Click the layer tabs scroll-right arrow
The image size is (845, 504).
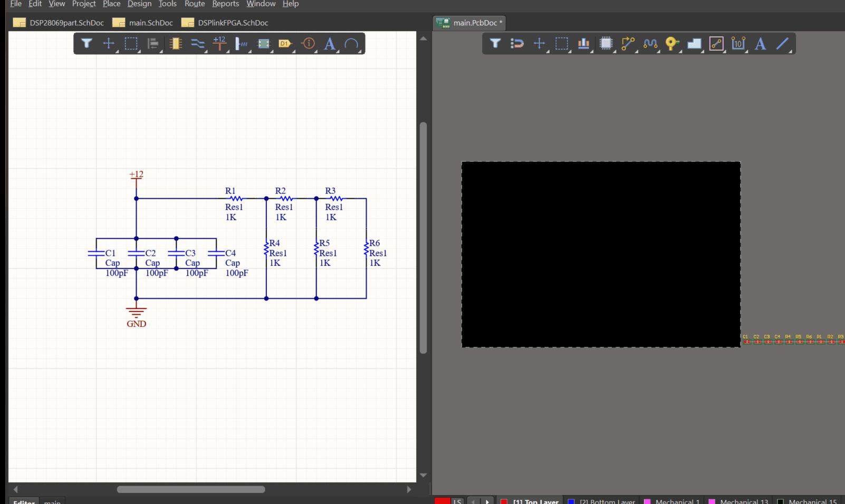[487, 501]
